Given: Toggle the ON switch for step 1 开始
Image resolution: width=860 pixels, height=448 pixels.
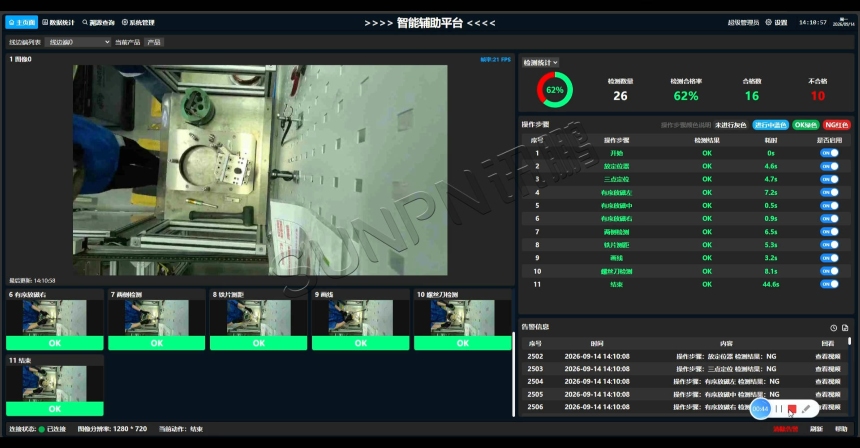Looking at the screenshot, I should coord(829,153).
